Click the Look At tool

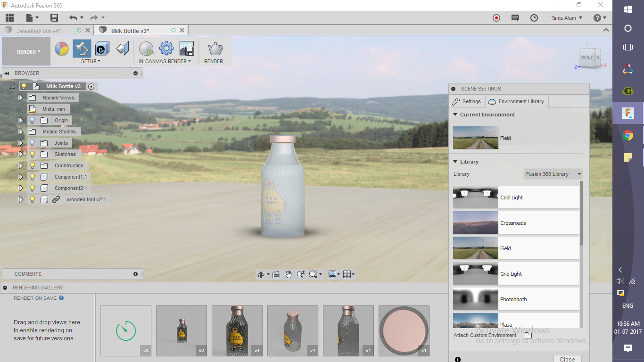[x=276, y=274]
